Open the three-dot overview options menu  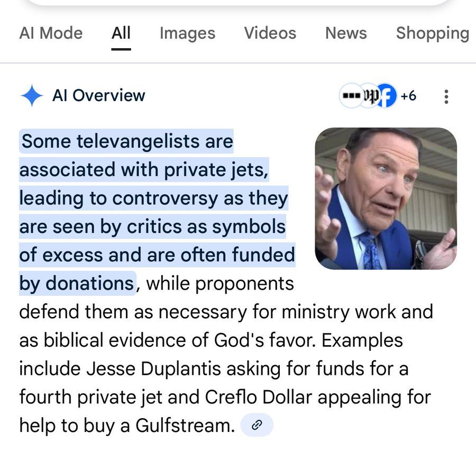pyautogui.click(x=446, y=97)
